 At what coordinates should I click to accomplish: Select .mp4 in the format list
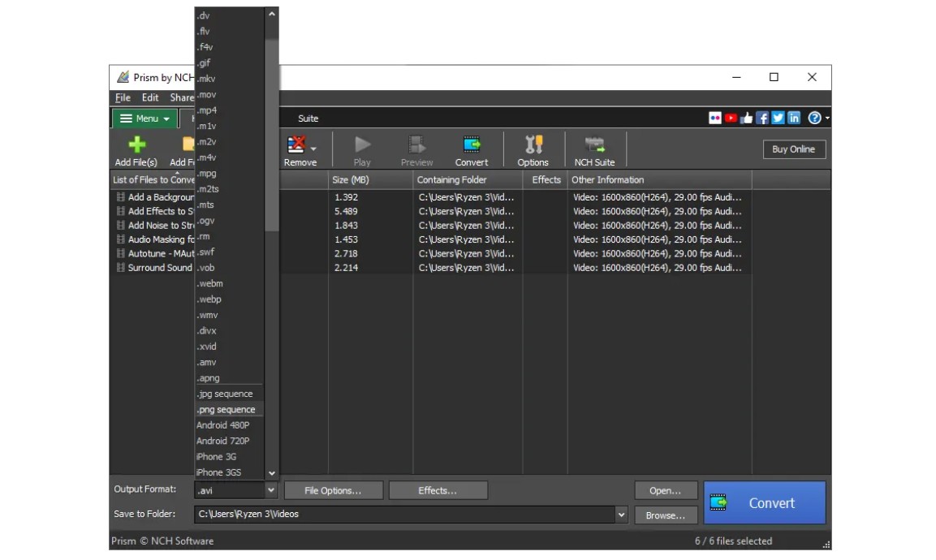pos(229,110)
